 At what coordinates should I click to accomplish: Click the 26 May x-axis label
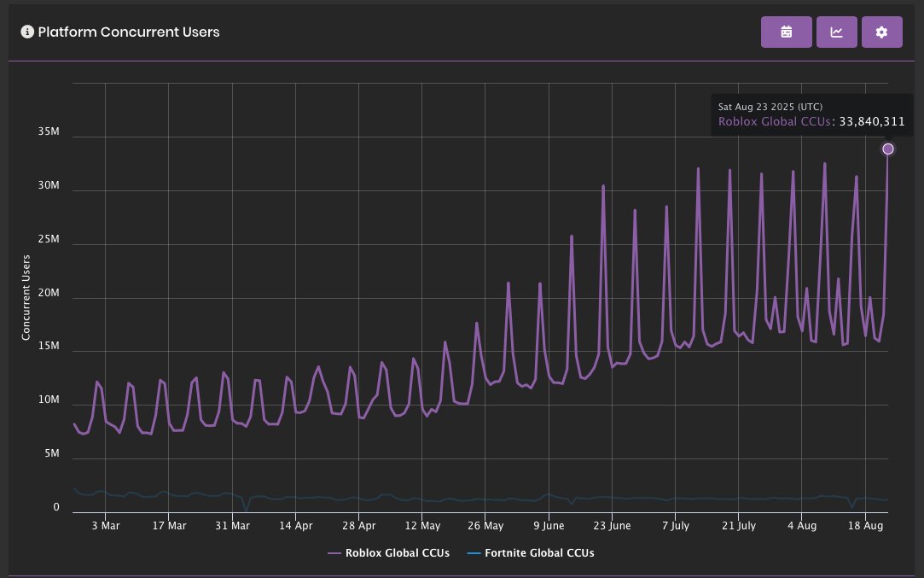(485, 526)
